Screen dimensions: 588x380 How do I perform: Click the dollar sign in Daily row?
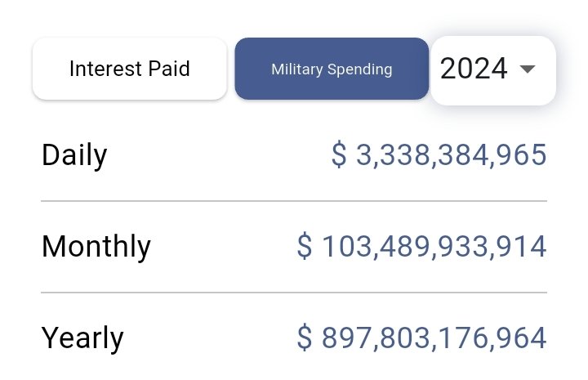tap(339, 154)
